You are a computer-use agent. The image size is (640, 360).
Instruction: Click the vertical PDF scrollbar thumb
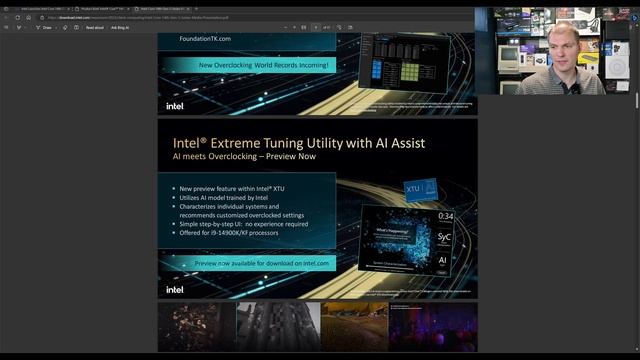[x=637, y=101]
